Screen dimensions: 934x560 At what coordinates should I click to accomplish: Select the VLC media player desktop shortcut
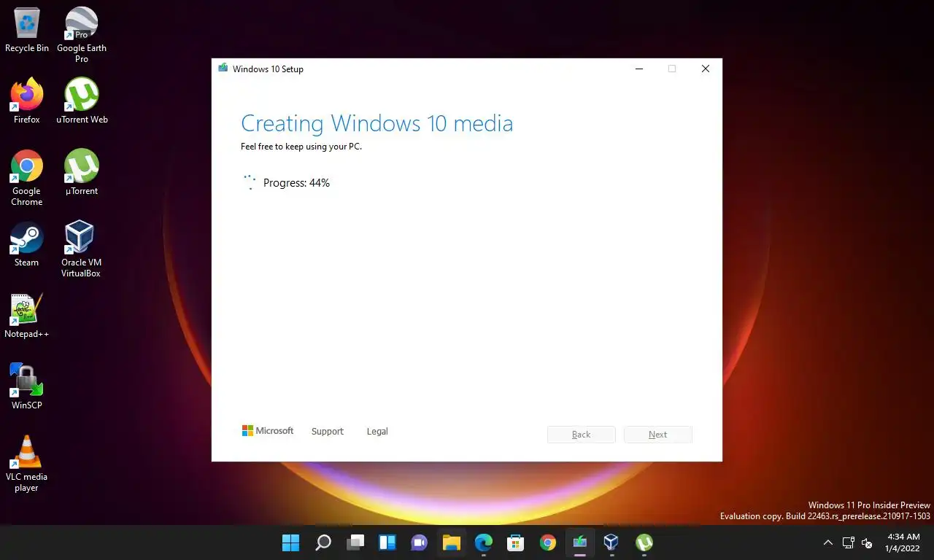[x=27, y=464]
